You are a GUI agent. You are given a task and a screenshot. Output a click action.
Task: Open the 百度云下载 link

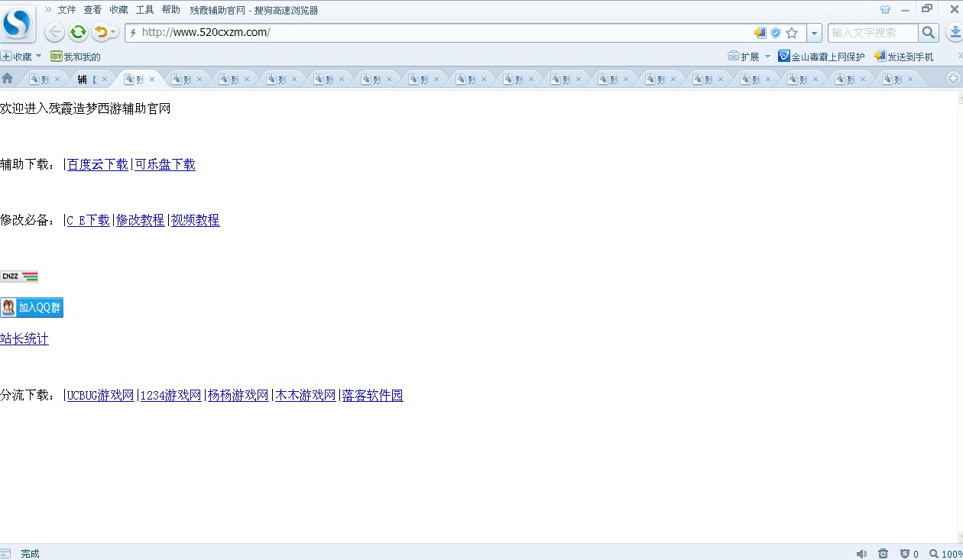[98, 164]
